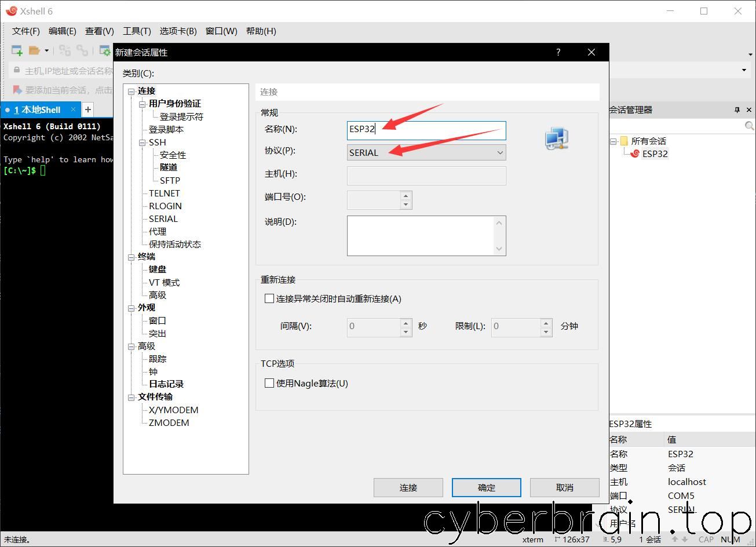
Task: Collapse the 所有会话 folder in session manager
Action: coord(613,141)
